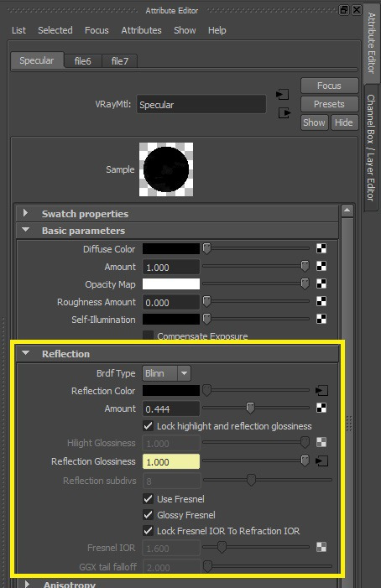Open the Attributes menu
381x588 pixels.
(x=141, y=30)
